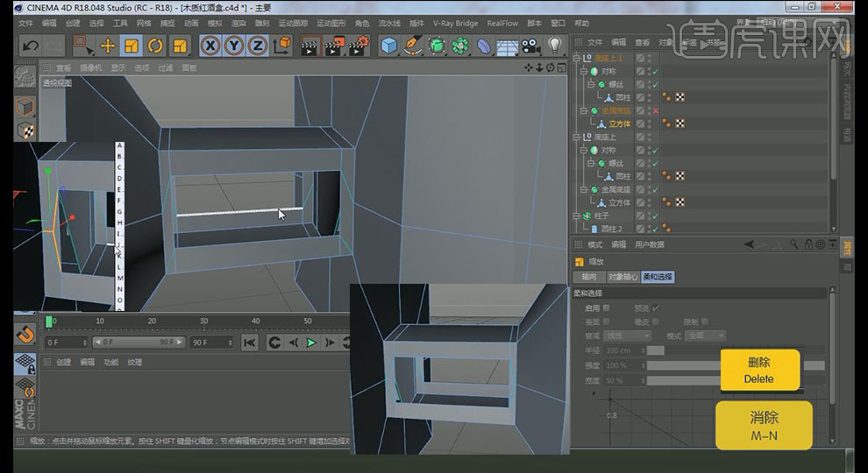Toggle the coordinate system icon
This screenshot has width=868, height=473.
[x=282, y=46]
